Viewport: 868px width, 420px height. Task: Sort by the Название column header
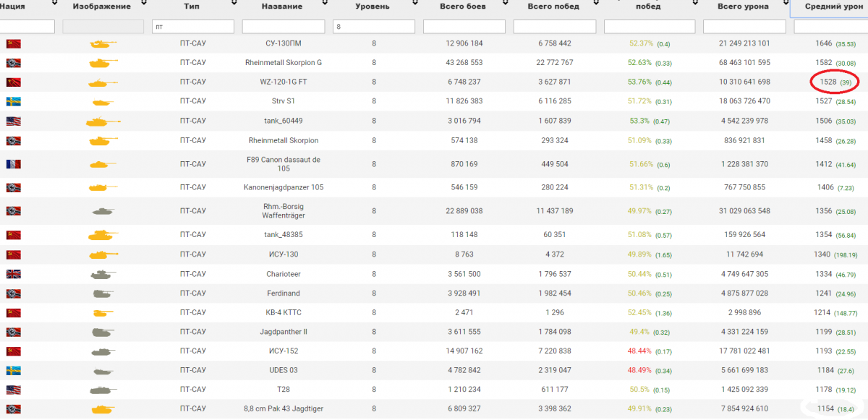(x=283, y=7)
